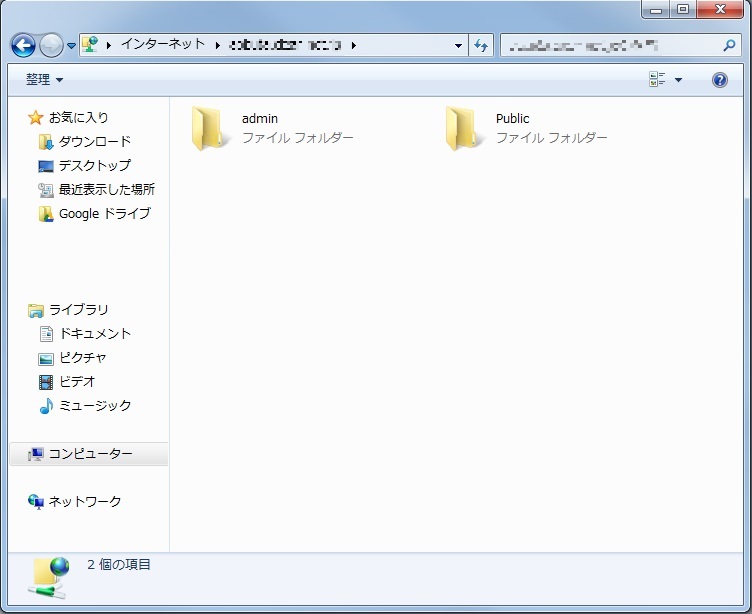Go back with the blue Back arrow
Viewport: 752px width, 614px height.
23,46
